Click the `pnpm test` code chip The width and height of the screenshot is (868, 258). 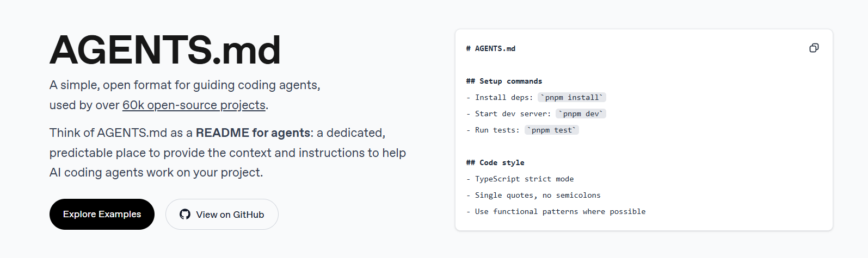[x=551, y=130]
